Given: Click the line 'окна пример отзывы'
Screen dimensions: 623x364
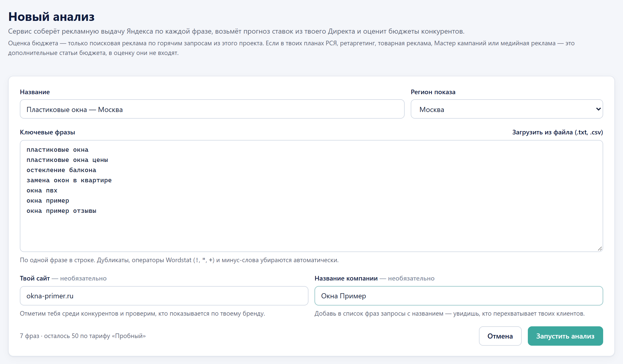Looking at the screenshot, I should [x=61, y=211].
